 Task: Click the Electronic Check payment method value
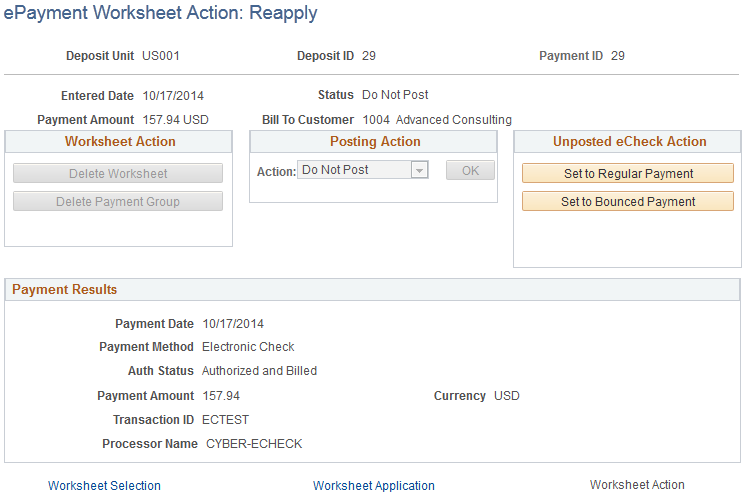(248, 348)
